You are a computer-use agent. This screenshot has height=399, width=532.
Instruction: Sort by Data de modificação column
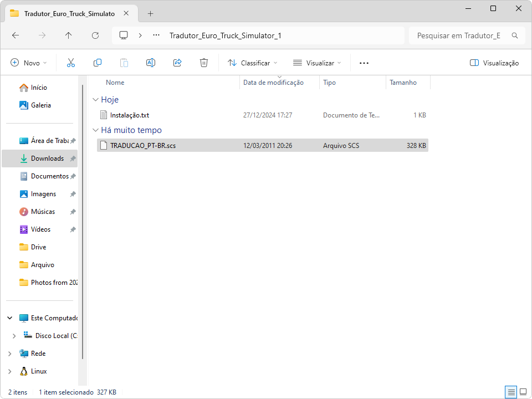pyautogui.click(x=273, y=83)
